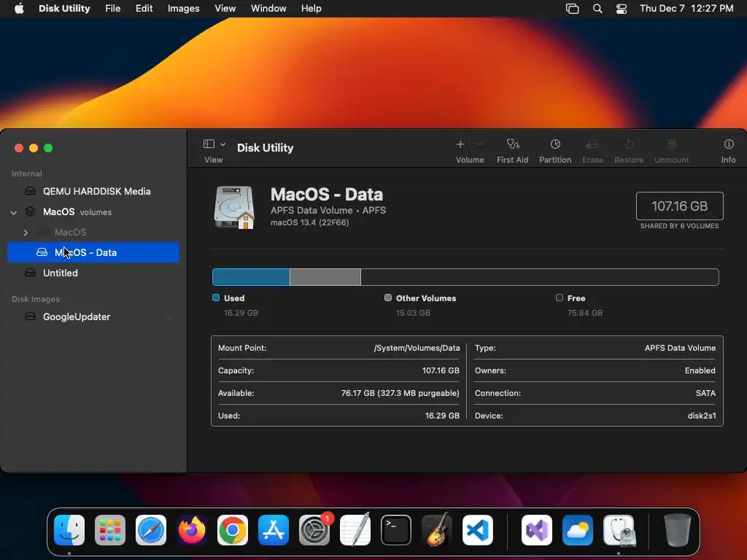Click Stage Manager icon in menu bar
The image size is (747, 560).
[x=572, y=9]
